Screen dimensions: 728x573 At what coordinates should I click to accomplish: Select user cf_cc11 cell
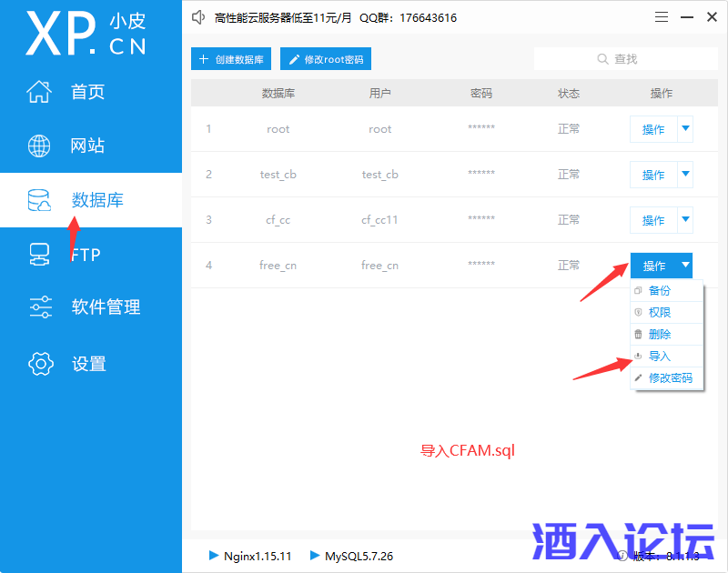[379, 220]
